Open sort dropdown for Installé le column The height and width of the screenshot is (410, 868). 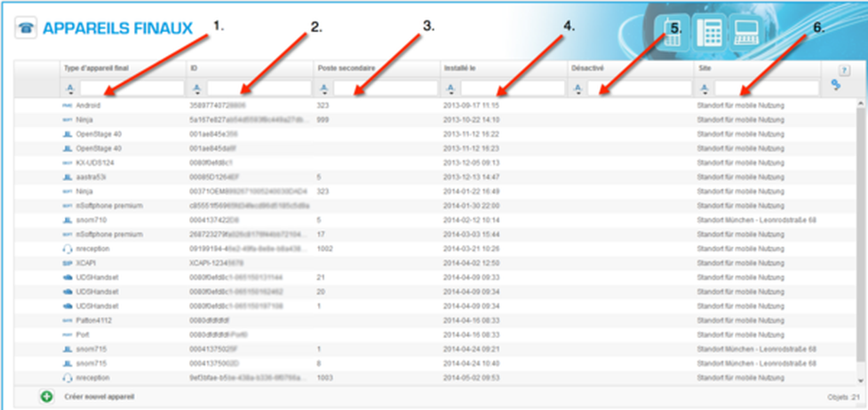[x=450, y=88]
